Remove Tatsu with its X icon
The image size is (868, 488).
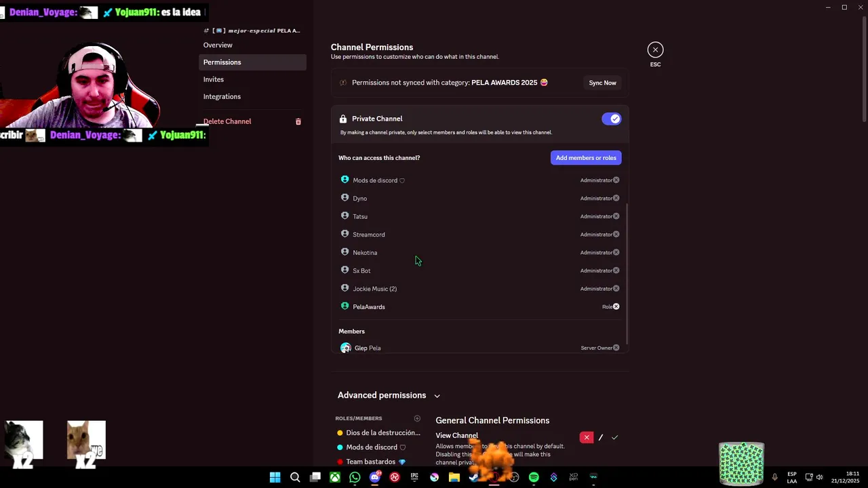616,216
